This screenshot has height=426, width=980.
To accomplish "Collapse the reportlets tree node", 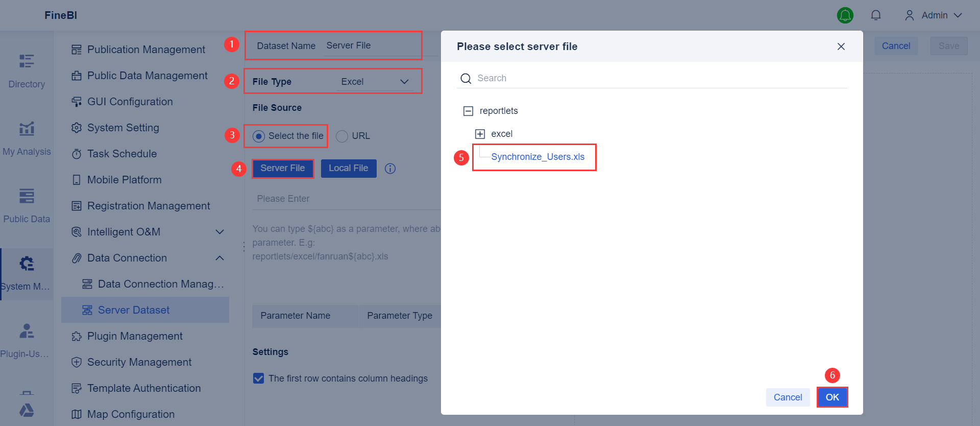I will coord(468,111).
